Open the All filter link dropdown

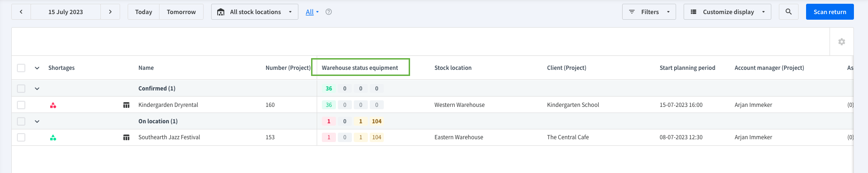click(x=312, y=12)
